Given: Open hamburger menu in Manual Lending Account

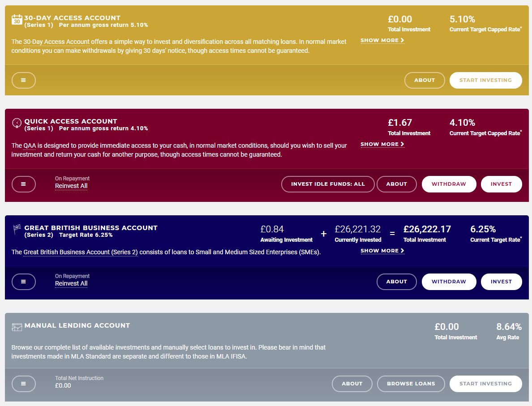Looking at the screenshot, I should tap(23, 384).
